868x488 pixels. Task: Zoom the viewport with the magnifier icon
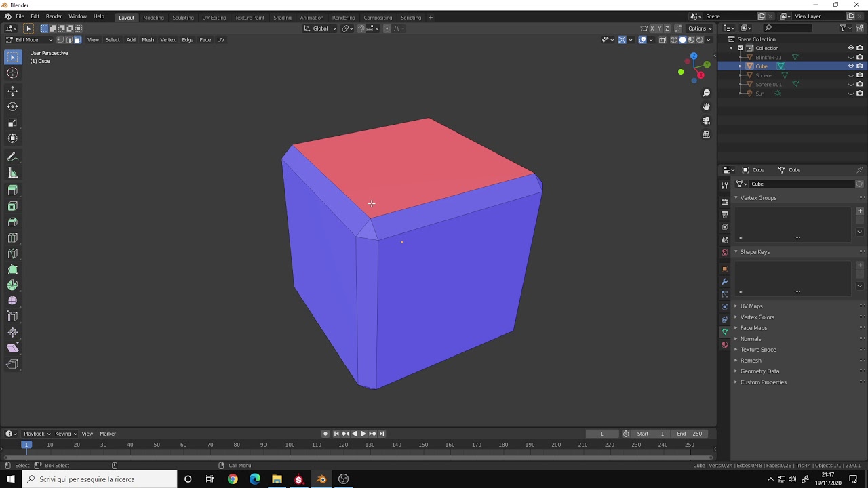pos(706,93)
